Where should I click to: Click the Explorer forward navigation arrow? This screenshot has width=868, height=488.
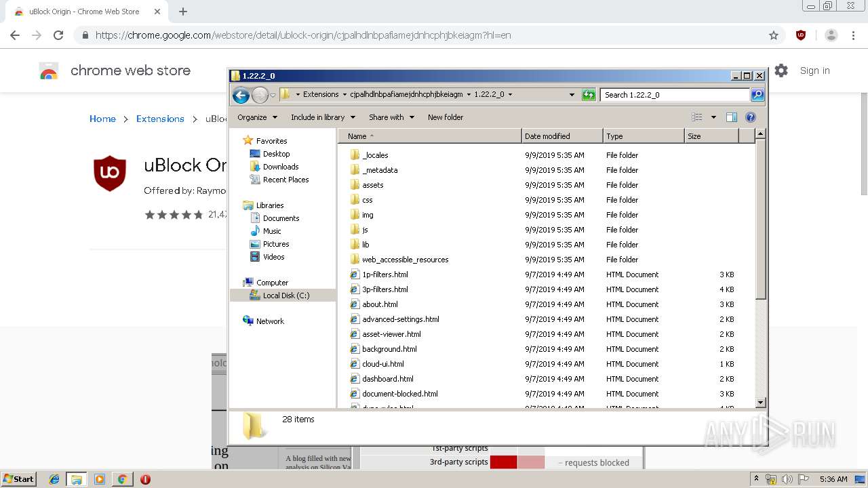click(260, 95)
